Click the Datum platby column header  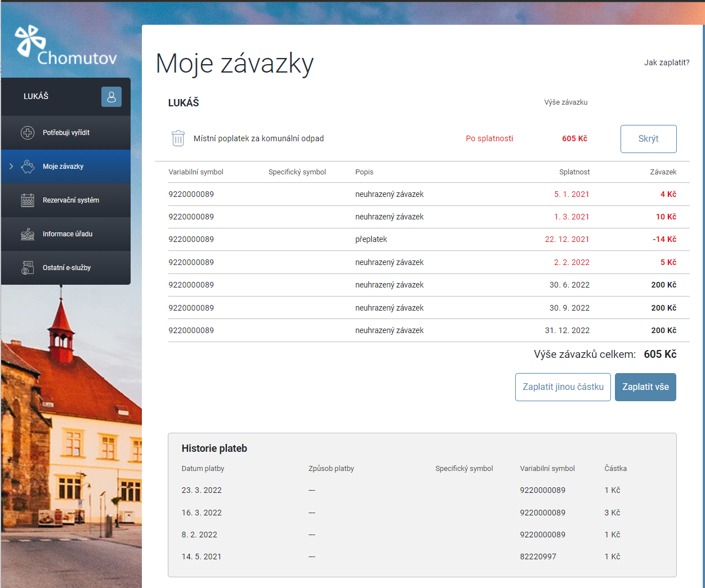203,469
